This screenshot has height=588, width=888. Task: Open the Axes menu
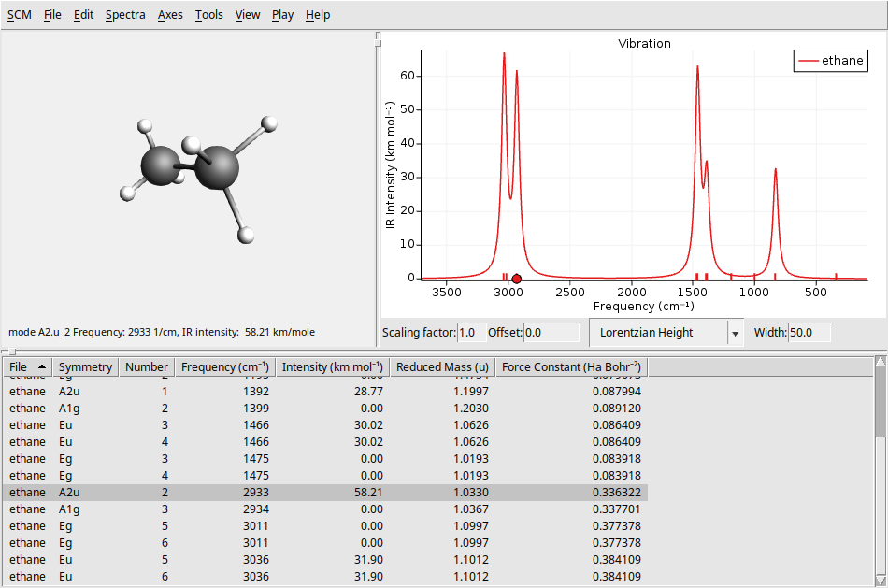170,14
